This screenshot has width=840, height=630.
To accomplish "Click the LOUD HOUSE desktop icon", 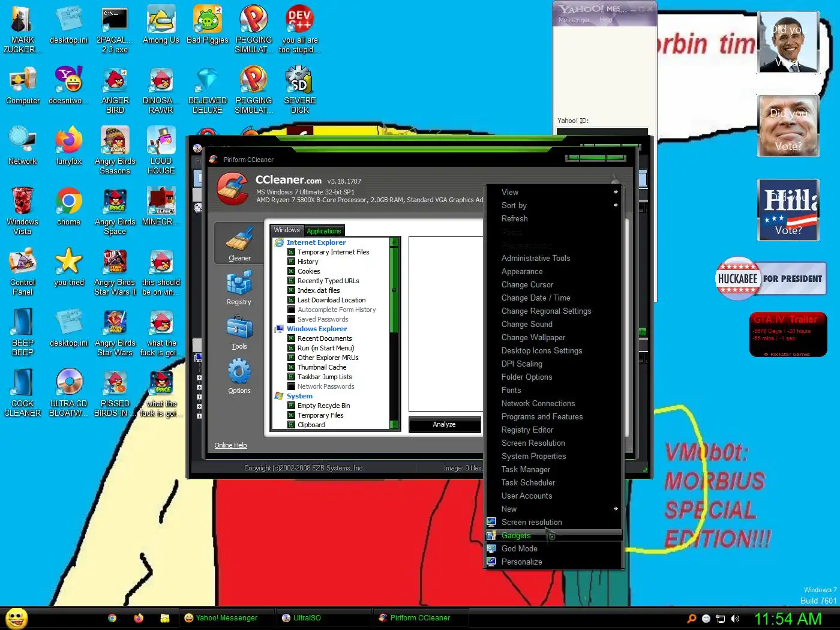I will click(x=161, y=150).
